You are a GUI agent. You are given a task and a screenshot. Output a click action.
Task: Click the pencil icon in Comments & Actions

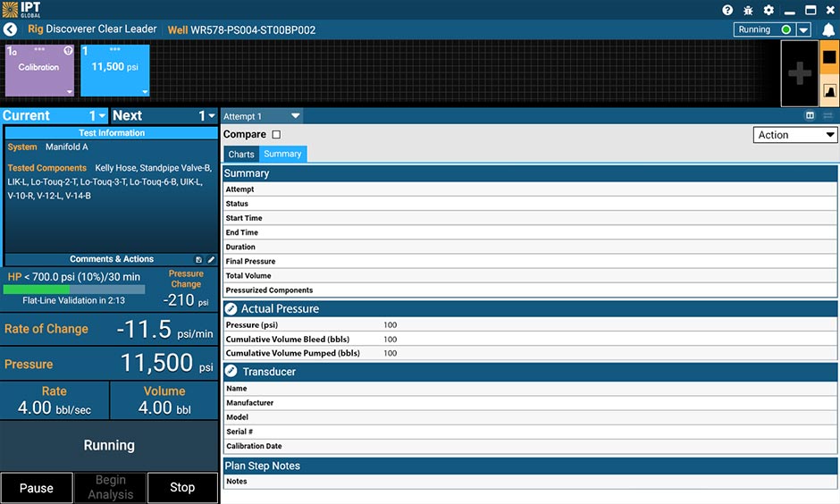coord(212,260)
